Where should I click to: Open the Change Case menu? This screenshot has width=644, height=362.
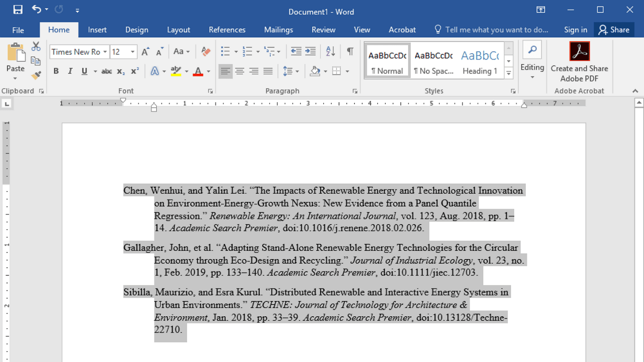tap(181, 52)
